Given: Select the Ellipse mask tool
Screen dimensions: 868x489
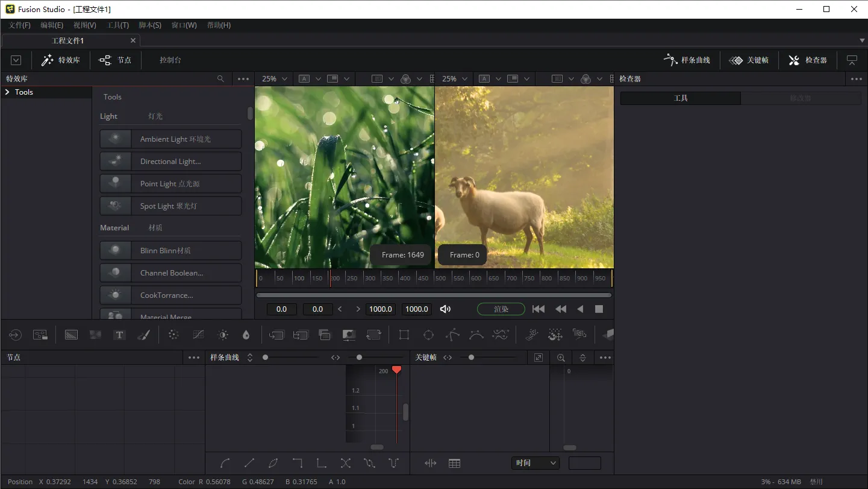Looking at the screenshot, I should pyautogui.click(x=428, y=335).
